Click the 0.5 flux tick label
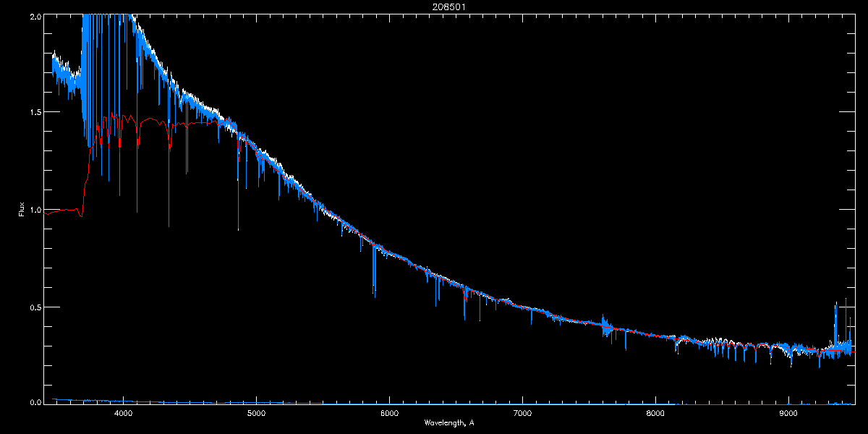868x434 pixels. [x=35, y=307]
